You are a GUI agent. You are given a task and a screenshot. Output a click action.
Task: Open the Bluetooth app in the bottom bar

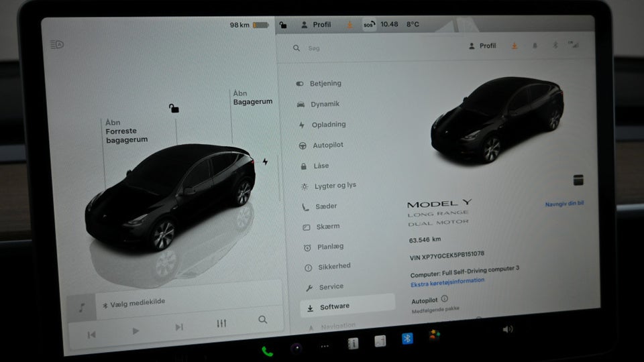(407, 339)
